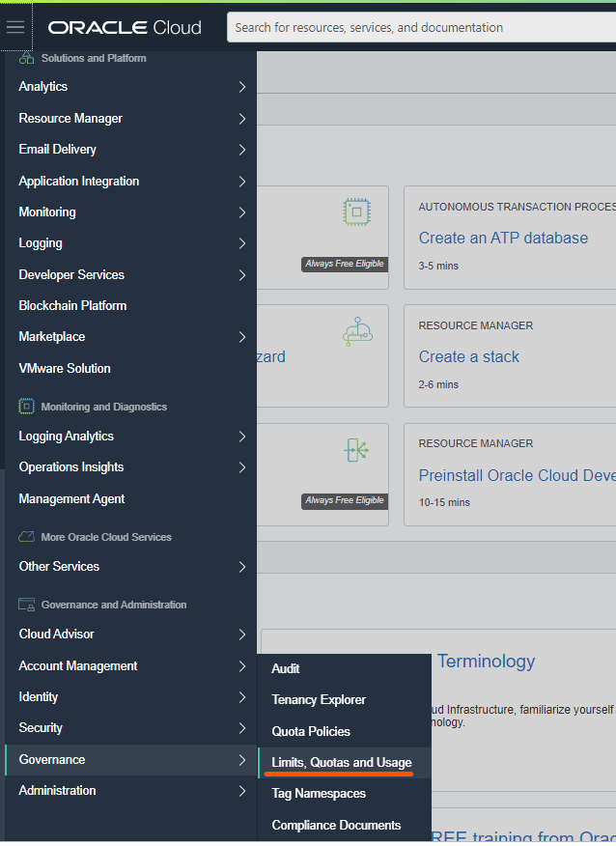The height and width of the screenshot is (846, 616).
Task: Click the Resource Manager stack cloud icon
Action: [x=357, y=333]
